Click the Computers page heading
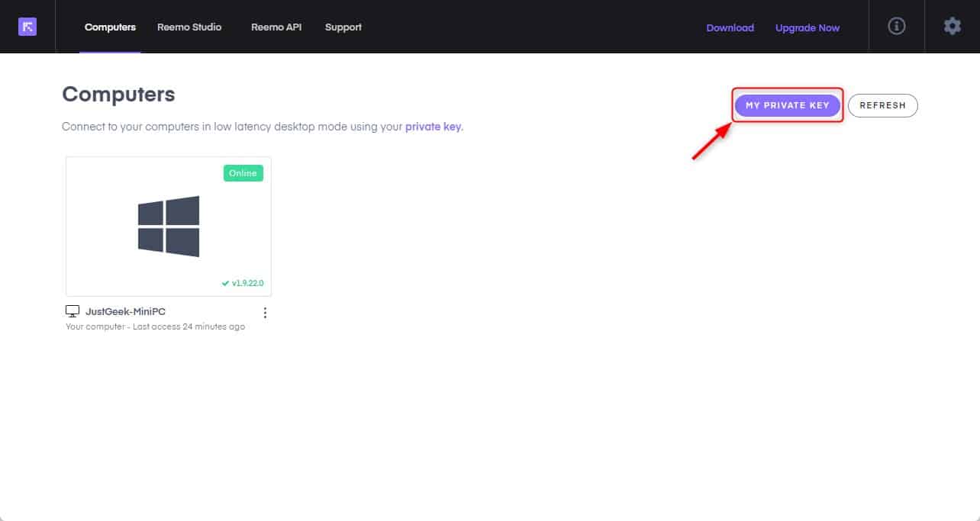The width and height of the screenshot is (980, 521). point(118,94)
